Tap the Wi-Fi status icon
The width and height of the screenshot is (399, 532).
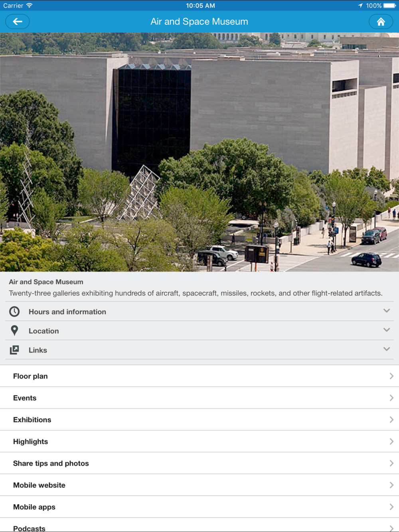pyautogui.click(x=30, y=6)
